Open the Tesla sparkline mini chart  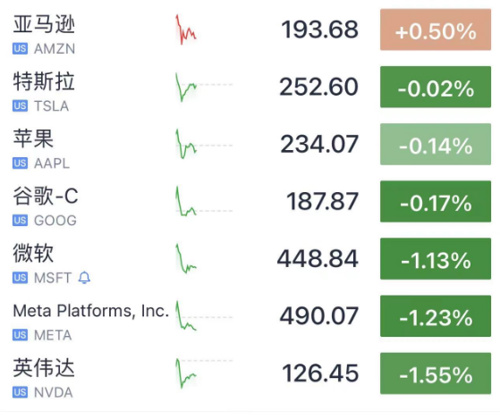pyautogui.click(x=204, y=87)
